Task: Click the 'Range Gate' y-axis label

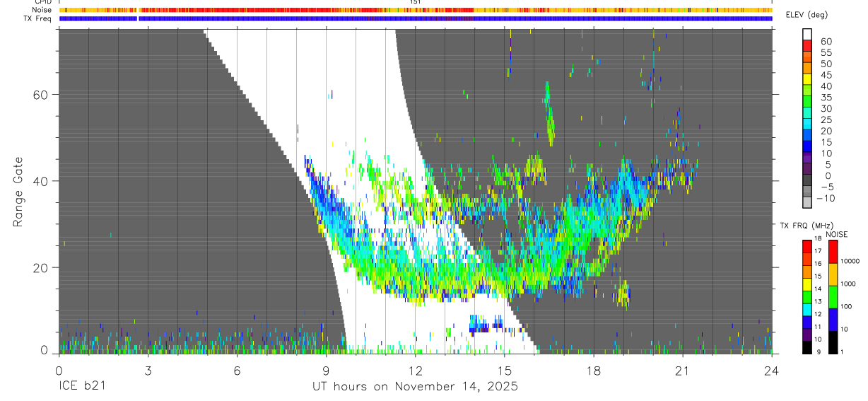Action: [x=18, y=191]
